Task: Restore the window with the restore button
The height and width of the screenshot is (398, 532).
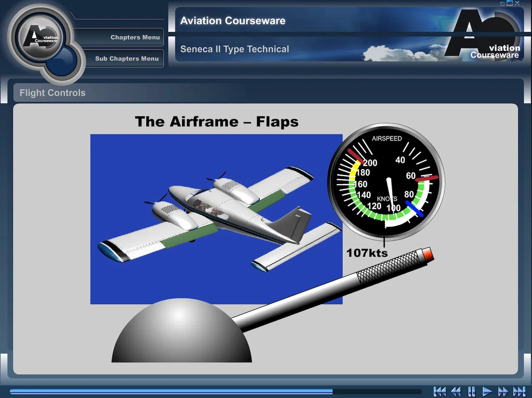Action: 510,3
